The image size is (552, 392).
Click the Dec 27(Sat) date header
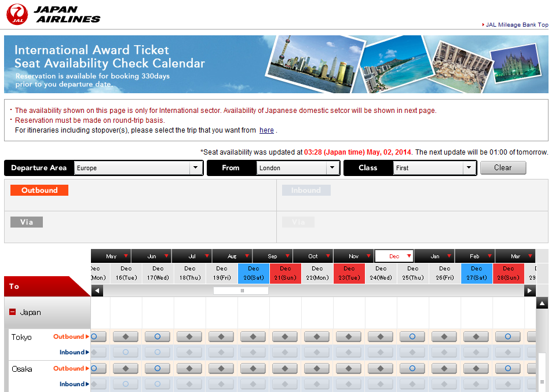tap(477, 273)
